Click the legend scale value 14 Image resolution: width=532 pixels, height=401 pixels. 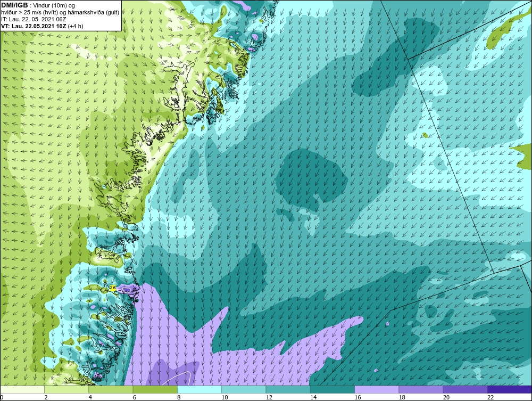pos(313,397)
